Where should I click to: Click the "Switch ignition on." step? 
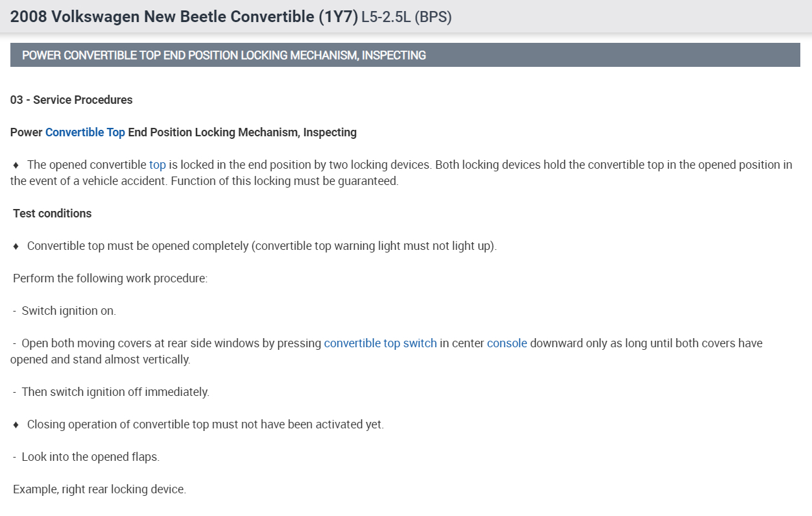[x=69, y=311]
